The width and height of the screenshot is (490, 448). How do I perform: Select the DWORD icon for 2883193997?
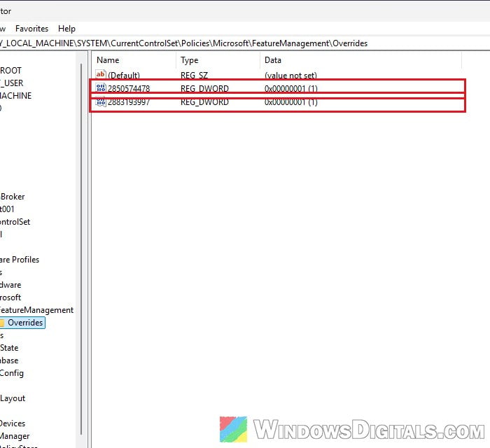[101, 101]
